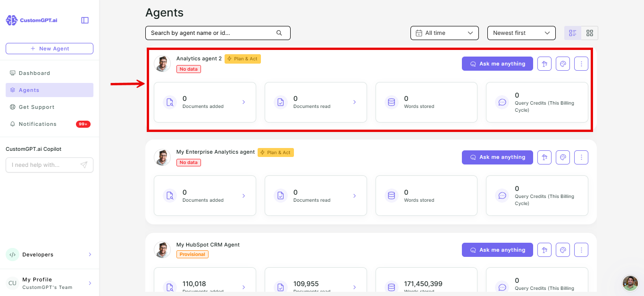Open the All time date filter dropdown
644x296 pixels.
click(444, 33)
